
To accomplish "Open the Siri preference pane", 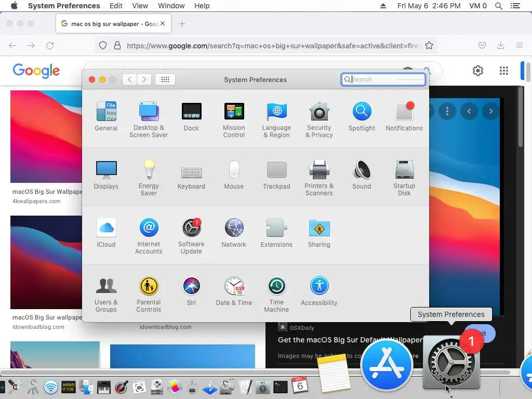I will (x=191, y=291).
